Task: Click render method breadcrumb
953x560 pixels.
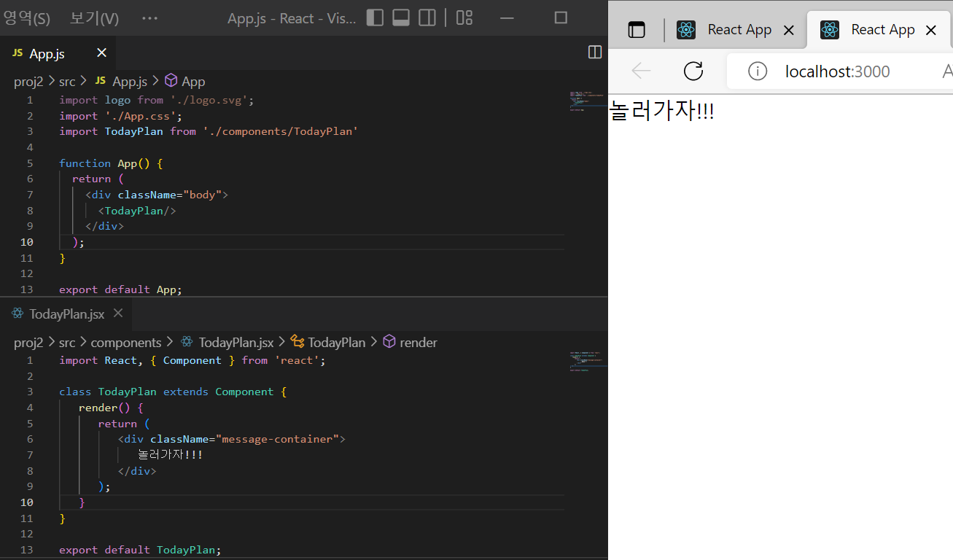Action: (x=419, y=342)
